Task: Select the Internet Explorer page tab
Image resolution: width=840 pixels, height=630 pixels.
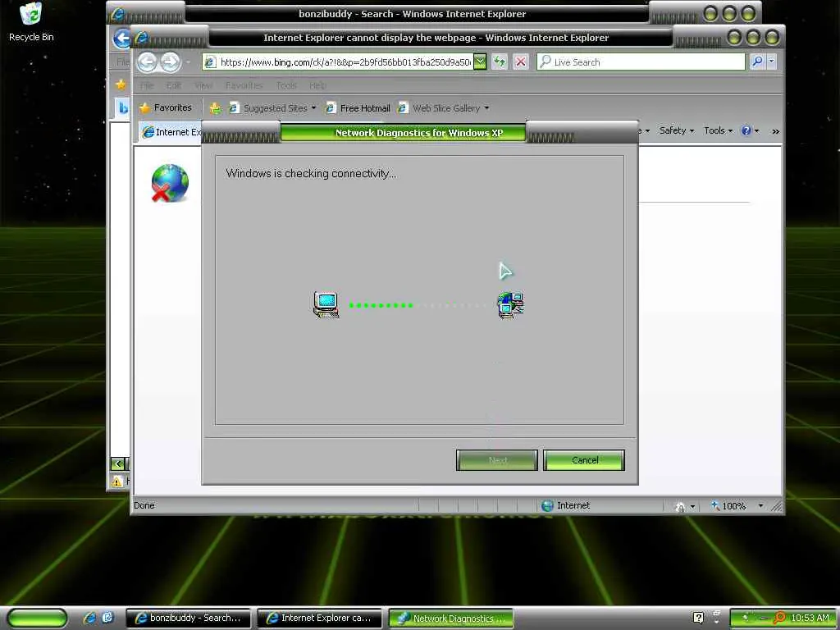Action: 171,132
